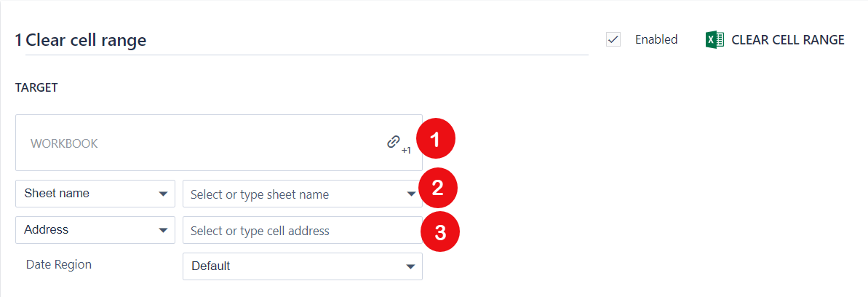Click the arrow on the sheet name combo box
The width and height of the screenshot is (868, 297).
tap(411, 194)
